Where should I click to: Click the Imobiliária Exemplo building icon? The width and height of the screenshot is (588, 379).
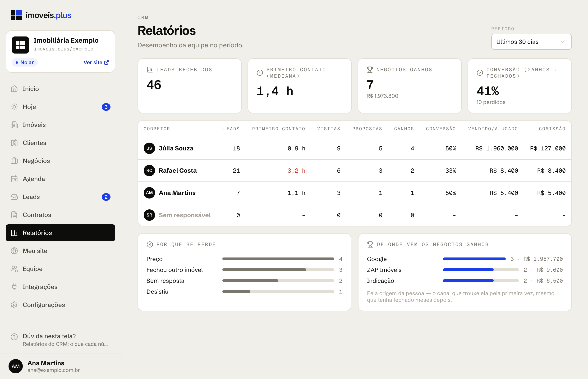tap(20, 45)
